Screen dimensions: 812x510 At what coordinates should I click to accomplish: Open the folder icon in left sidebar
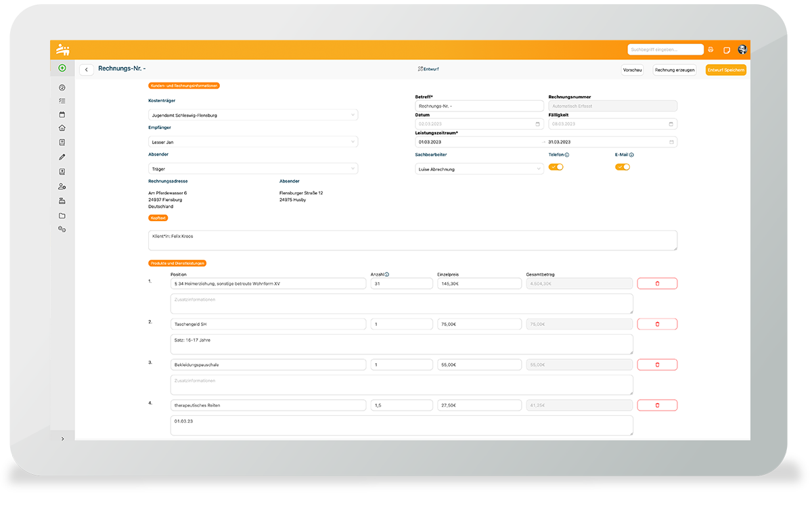[x=62, y=216]
